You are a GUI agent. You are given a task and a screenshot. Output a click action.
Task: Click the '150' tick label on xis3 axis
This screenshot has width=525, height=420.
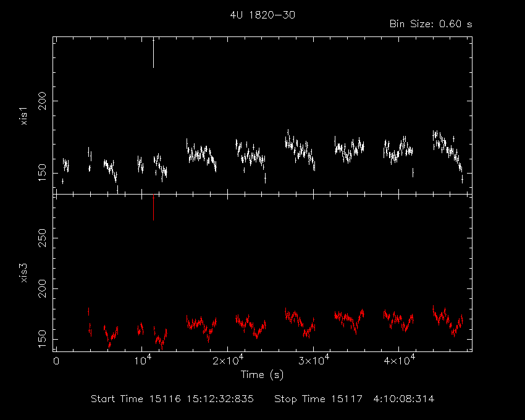point(43,339)
